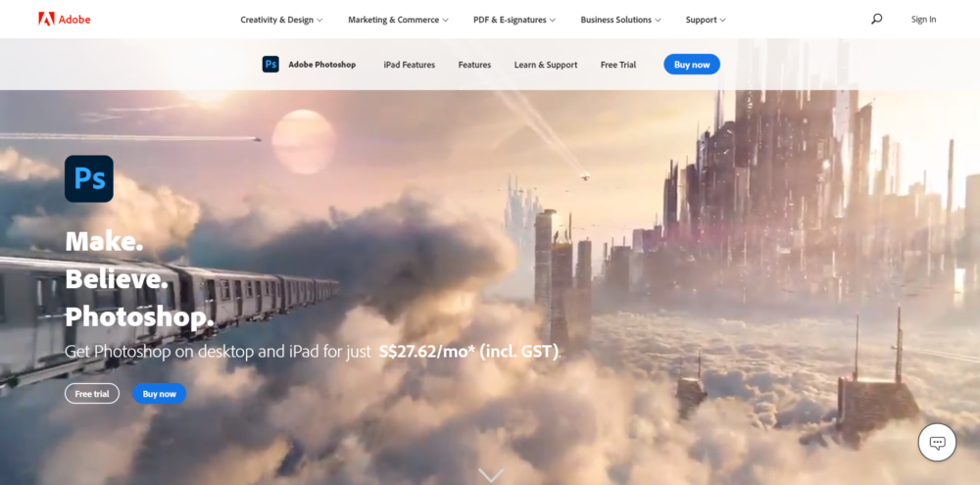Click the large Photoshop Ps logo tile
The width and height of the screenshot is (980, 485).
(89, 178)
